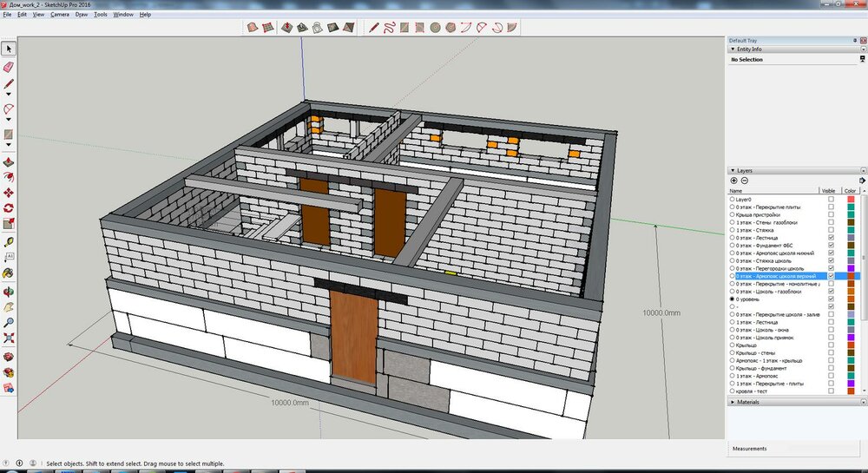Screen dimensions: 868x473
Task: Open the Window menu
Action: pos(122,15)
